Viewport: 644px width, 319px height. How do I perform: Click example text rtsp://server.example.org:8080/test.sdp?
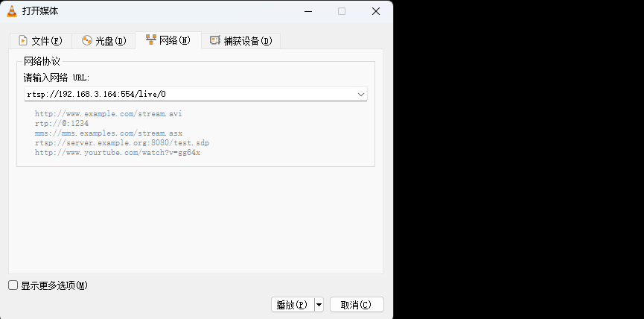click(122, 143)
